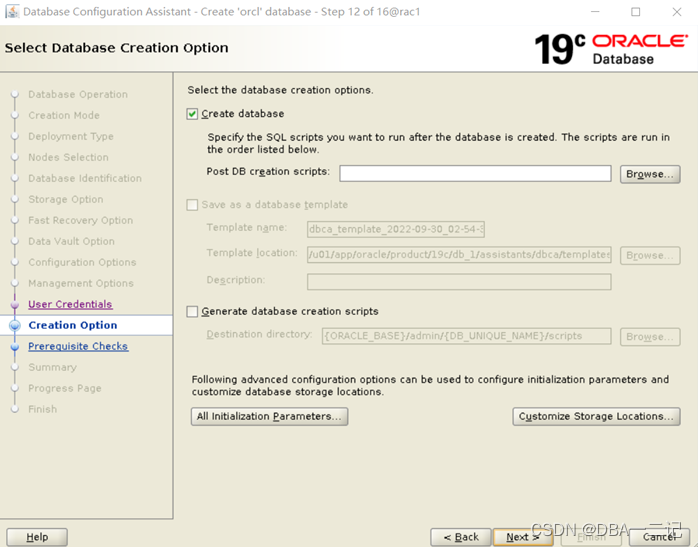Click the Template name input field
Screen dimensions: 698x547
(396, 229)
